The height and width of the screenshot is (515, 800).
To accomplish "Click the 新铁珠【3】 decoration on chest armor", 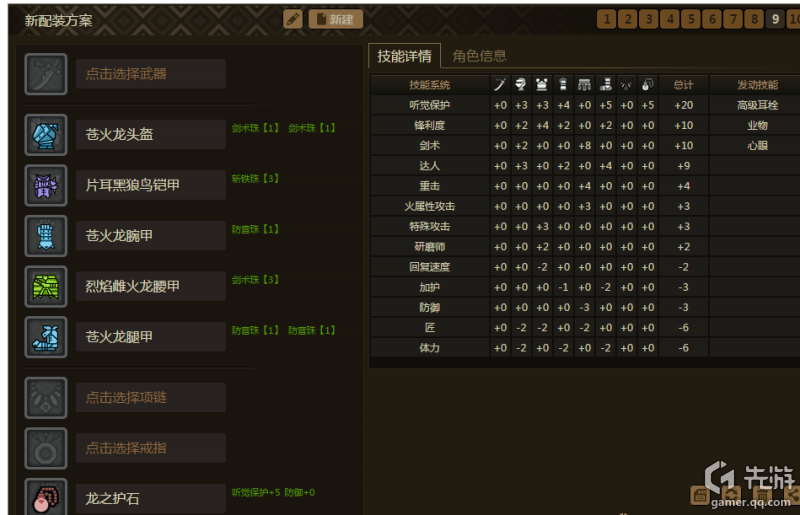I will 255,178.
